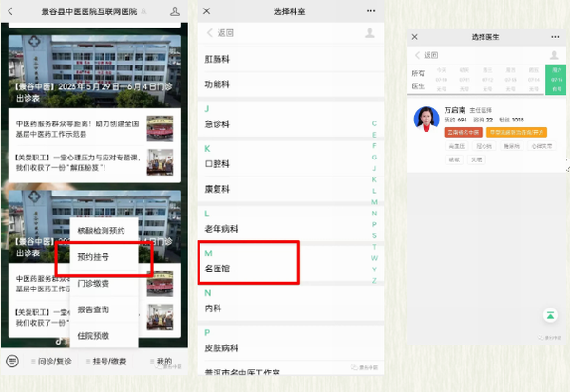The width and height of the screenshot is (570, 392).
Task: Jump to letter Y in index
Action: coord(374,270)
